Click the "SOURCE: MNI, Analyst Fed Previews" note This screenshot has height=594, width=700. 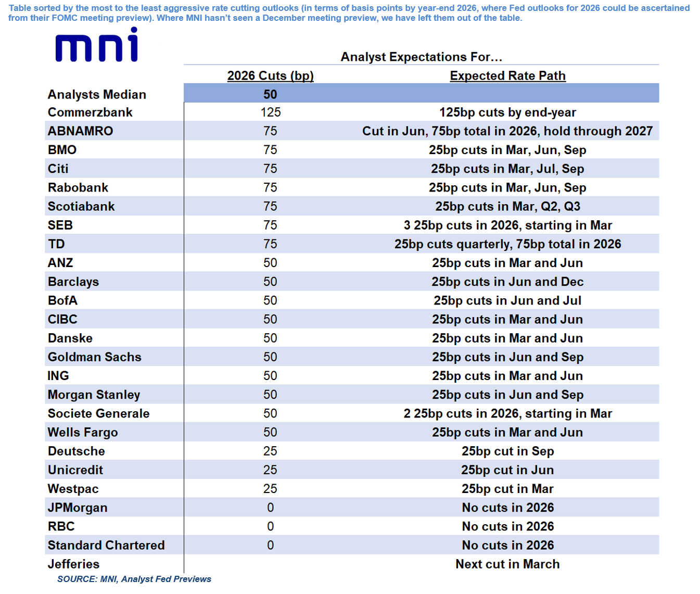click(x=134, y=579)
